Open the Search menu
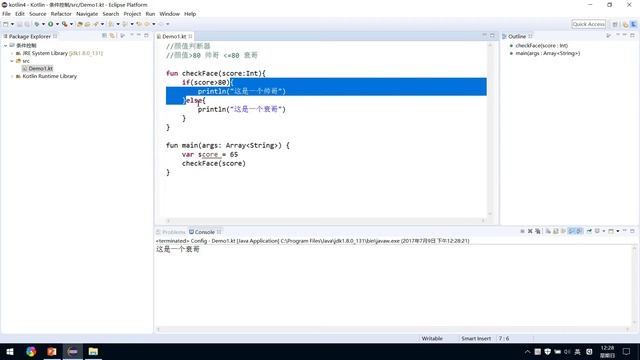 pos(111,14)
